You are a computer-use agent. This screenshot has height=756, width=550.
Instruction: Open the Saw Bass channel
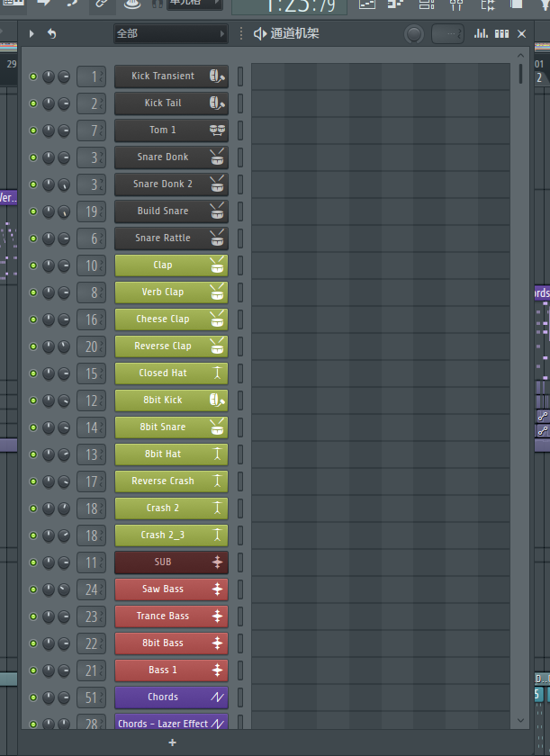click(x=162, y=589)
